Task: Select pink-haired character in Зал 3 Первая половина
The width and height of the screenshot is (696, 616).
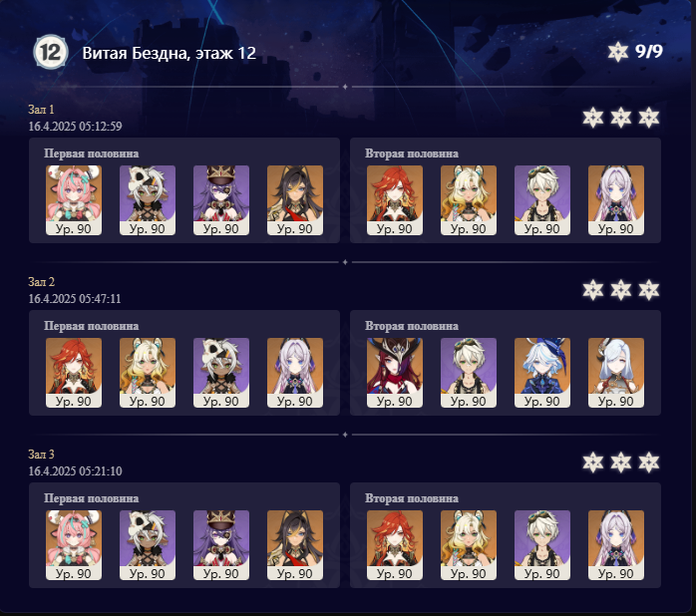Action: 74,545
